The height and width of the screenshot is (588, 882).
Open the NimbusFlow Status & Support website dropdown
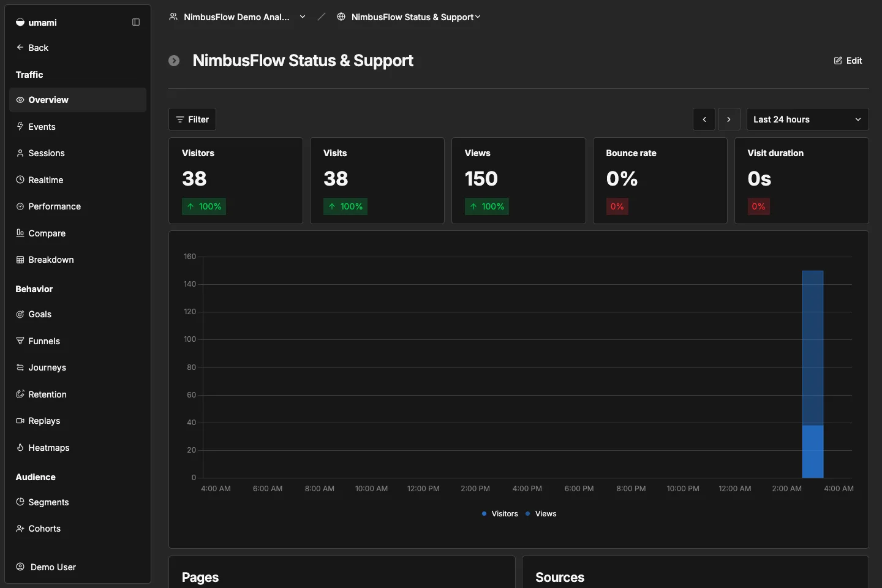(409, 17)
